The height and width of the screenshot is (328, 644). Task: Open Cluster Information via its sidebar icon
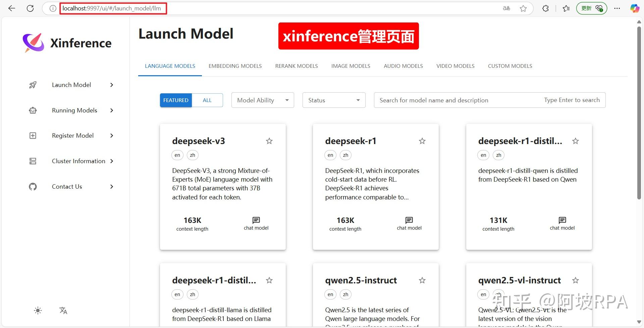tap(32, 161)
